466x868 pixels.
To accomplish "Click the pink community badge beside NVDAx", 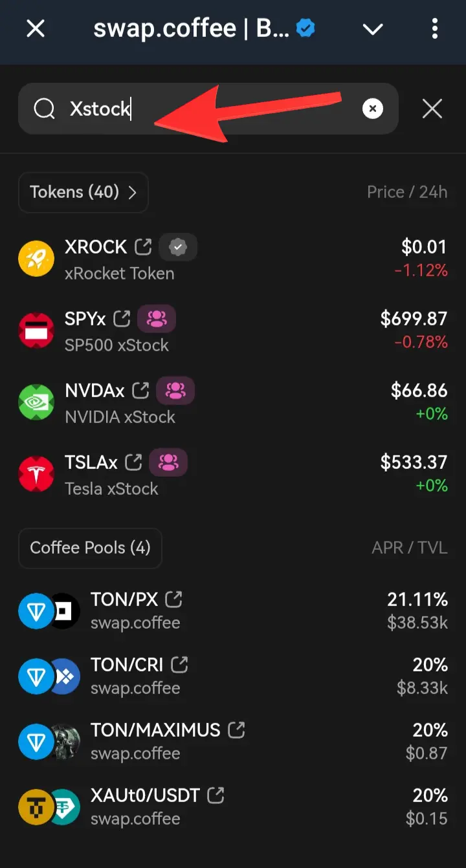I will click(x=175, y=390).
